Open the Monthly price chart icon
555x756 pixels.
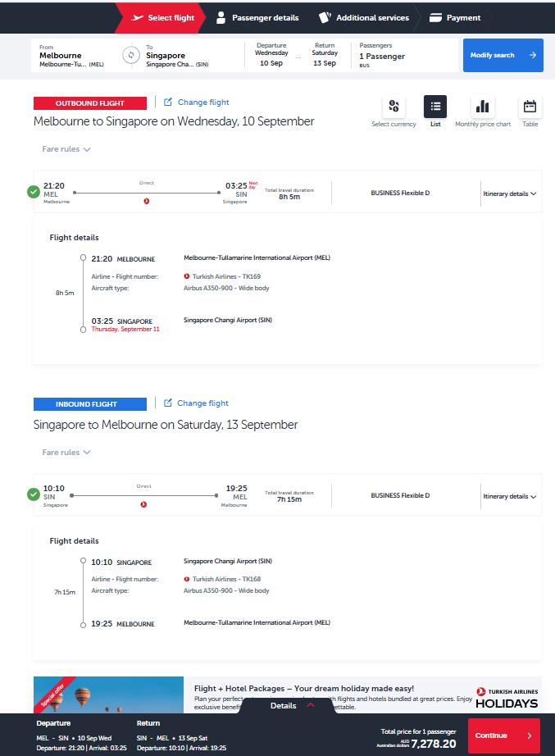[482, 107]
